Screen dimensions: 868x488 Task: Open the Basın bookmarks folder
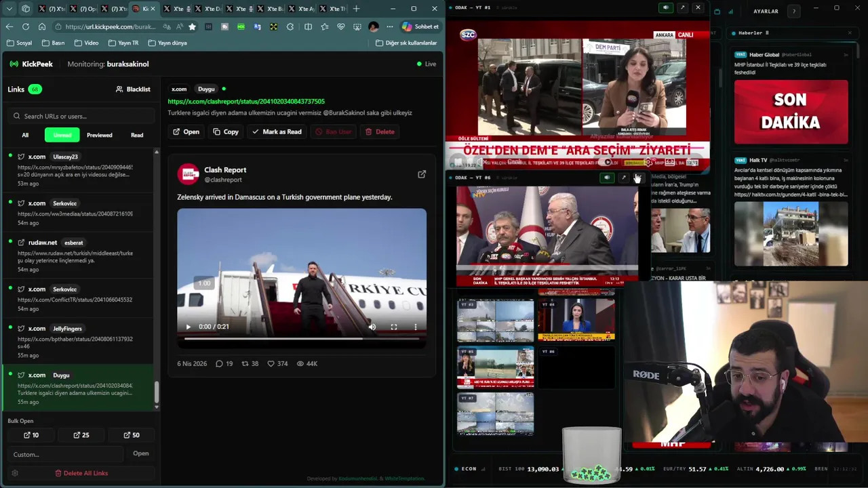53,43
